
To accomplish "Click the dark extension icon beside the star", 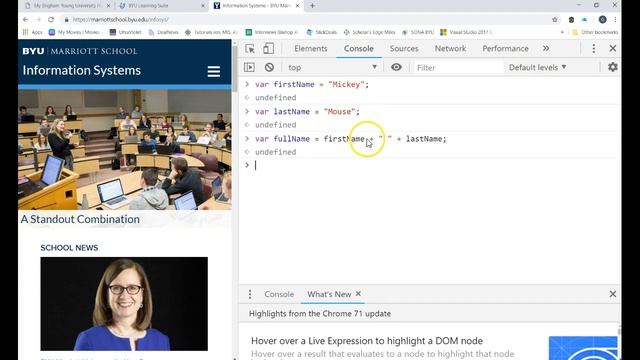I will pyautogui.click(x=571, y=19).
